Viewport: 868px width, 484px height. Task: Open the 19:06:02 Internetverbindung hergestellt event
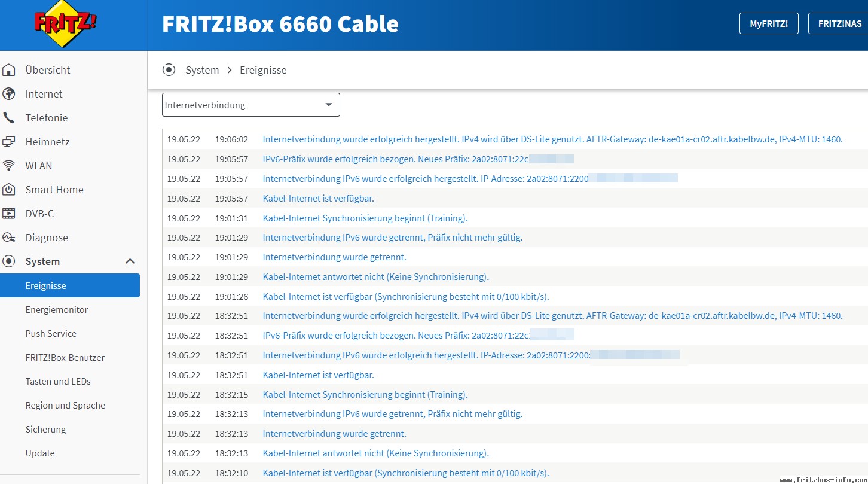coord(552,139)
